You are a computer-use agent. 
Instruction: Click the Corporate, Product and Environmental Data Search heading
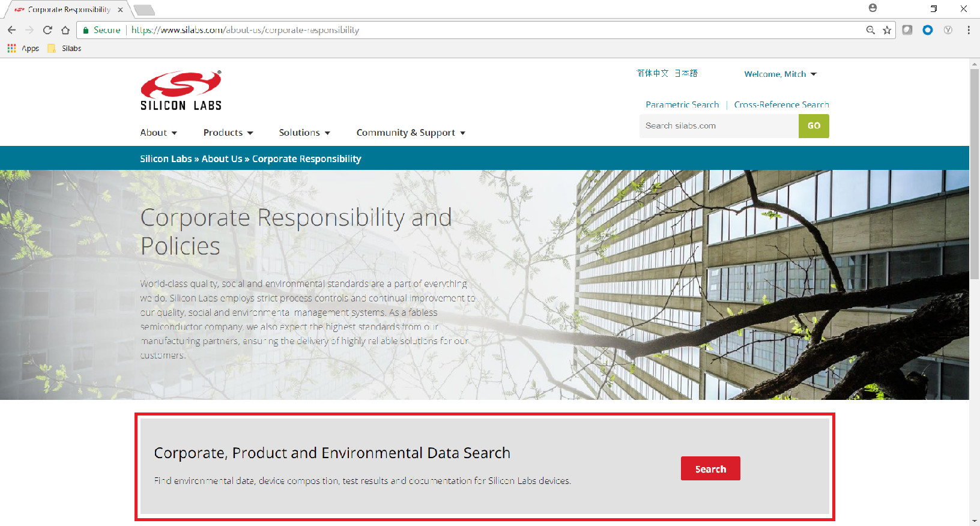click(332, 453)
